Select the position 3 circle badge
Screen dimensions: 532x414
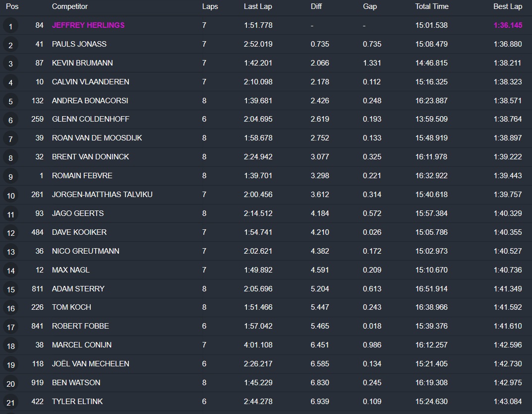[x=10, y=64]
